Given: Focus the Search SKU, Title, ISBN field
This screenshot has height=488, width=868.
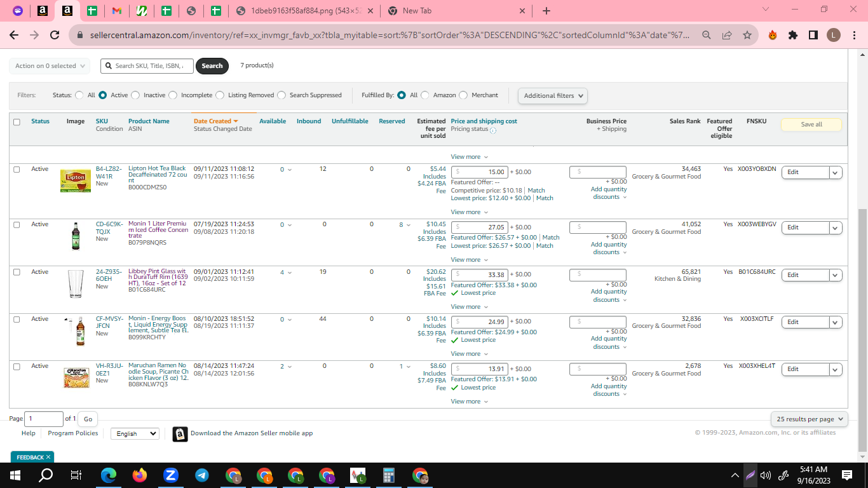Looking at the screenshot, I should tap(146, 66).
